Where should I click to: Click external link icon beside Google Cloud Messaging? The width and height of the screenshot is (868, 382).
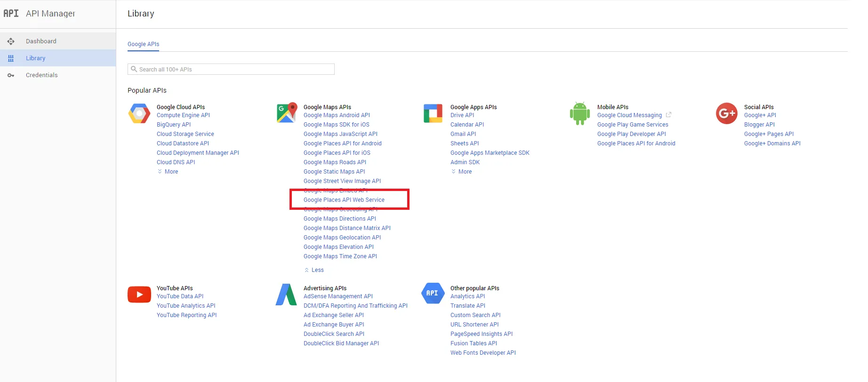click(x=668, y=115)
